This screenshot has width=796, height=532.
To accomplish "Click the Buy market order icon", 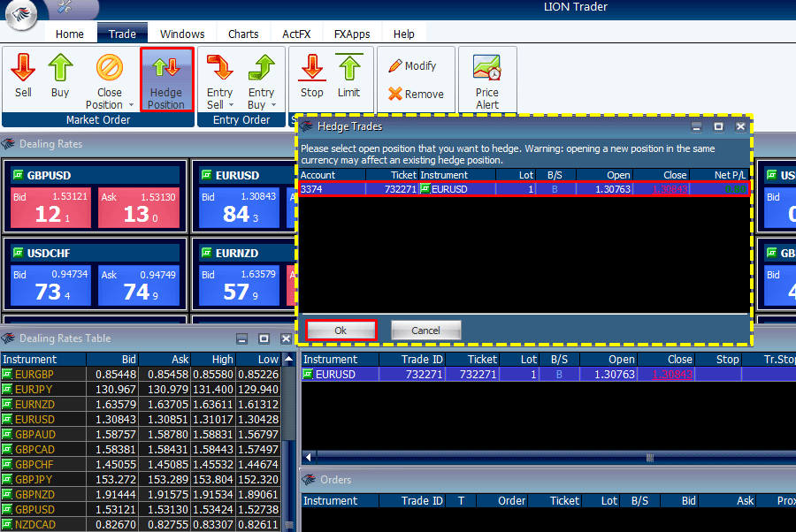I will 60,67.
